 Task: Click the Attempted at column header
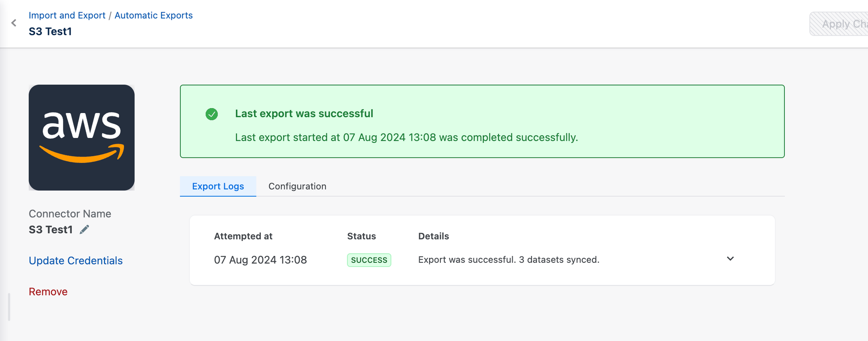(x=243, y=236)
